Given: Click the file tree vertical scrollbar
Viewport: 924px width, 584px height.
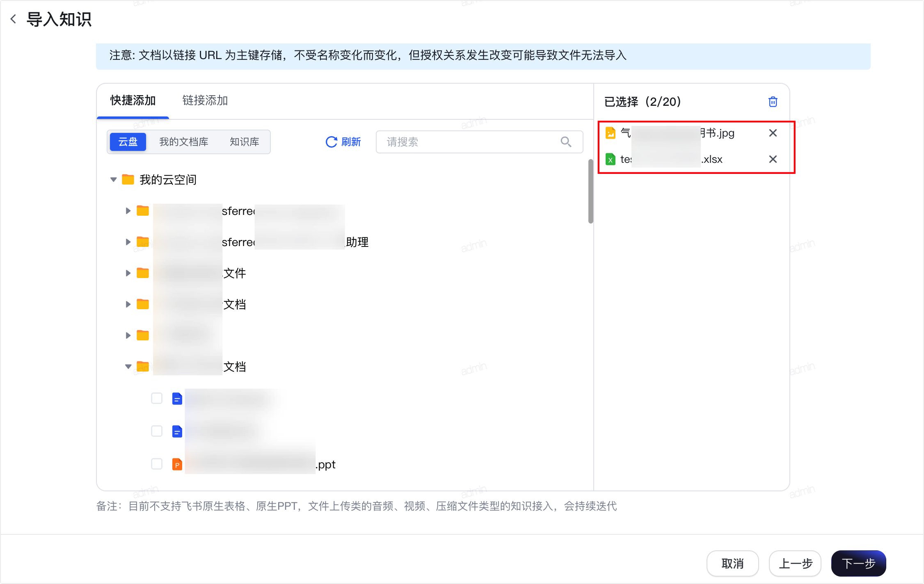Looking at the screenshot, I should (591, 191).
